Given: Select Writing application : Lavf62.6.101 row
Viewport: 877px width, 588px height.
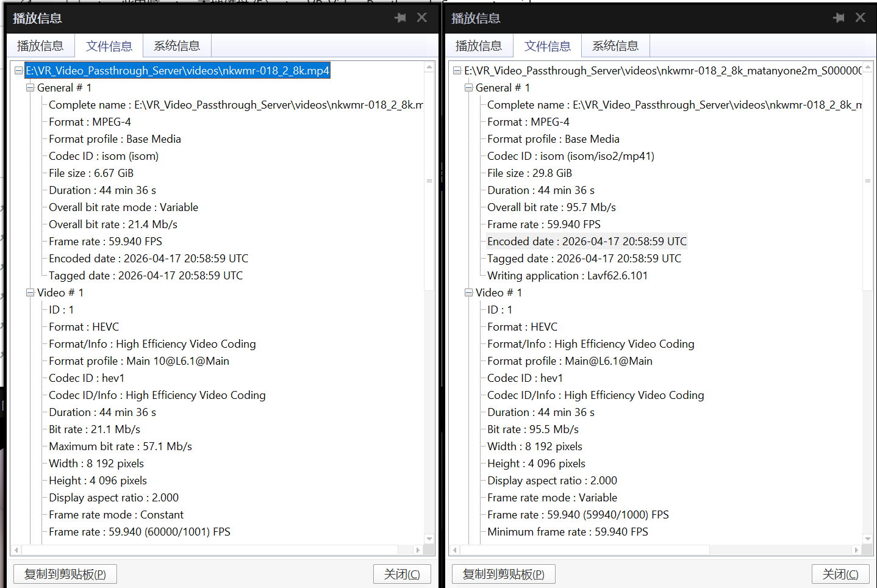Looking at the screenshot, I should [567, 276].
